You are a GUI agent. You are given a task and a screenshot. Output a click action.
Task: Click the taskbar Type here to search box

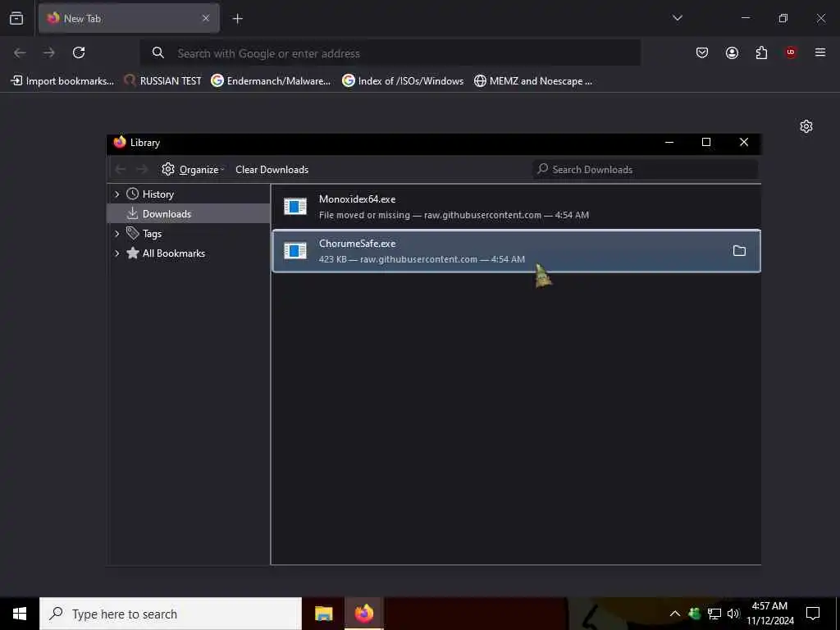click(x=171, y=614)
